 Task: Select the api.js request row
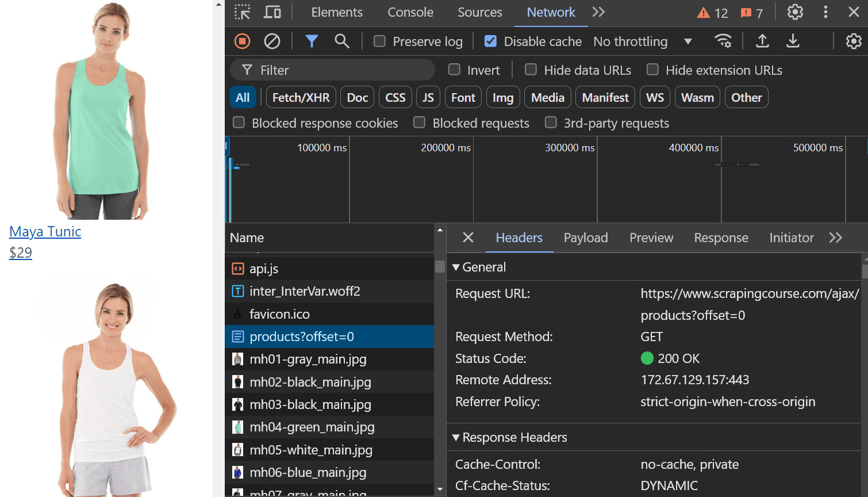(329, 269)
